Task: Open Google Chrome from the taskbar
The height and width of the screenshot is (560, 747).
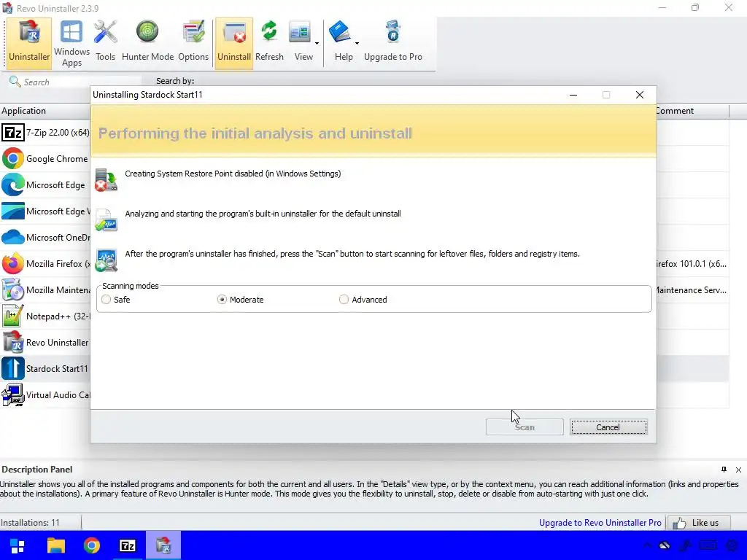Action: click(x=91, y=545)
